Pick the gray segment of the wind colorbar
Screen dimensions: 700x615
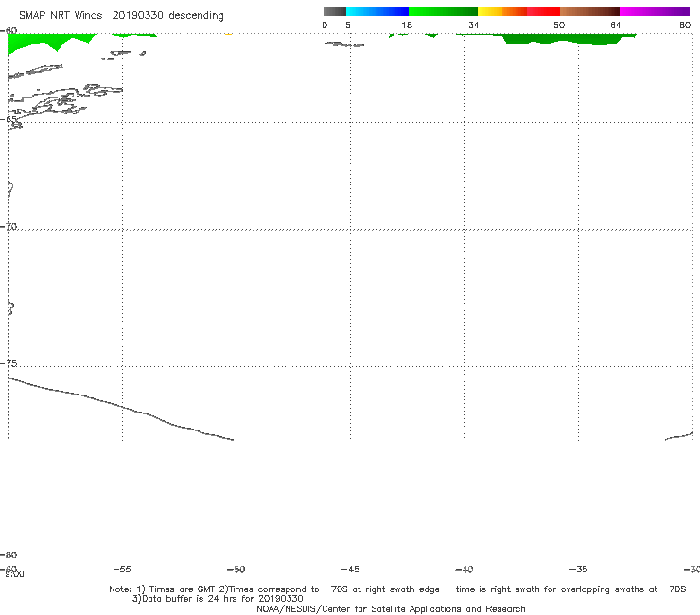tap(334, 11)
